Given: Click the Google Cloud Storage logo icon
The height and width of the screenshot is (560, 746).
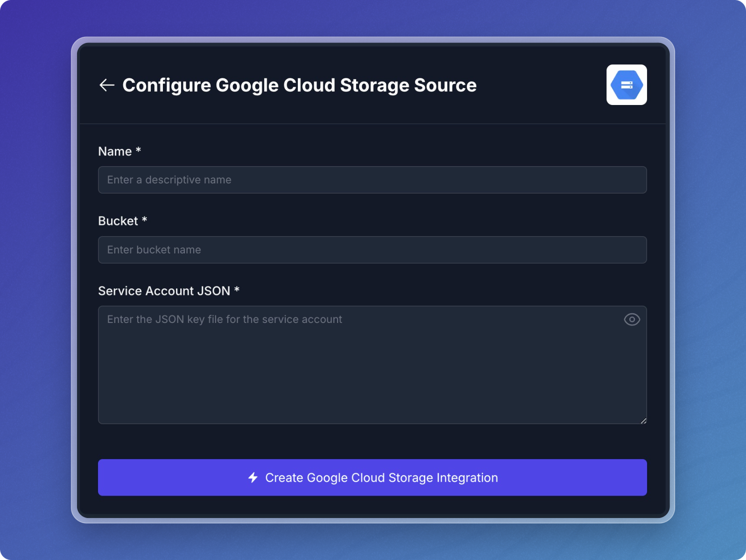Looking at the screenshot, I should (626, 85).
